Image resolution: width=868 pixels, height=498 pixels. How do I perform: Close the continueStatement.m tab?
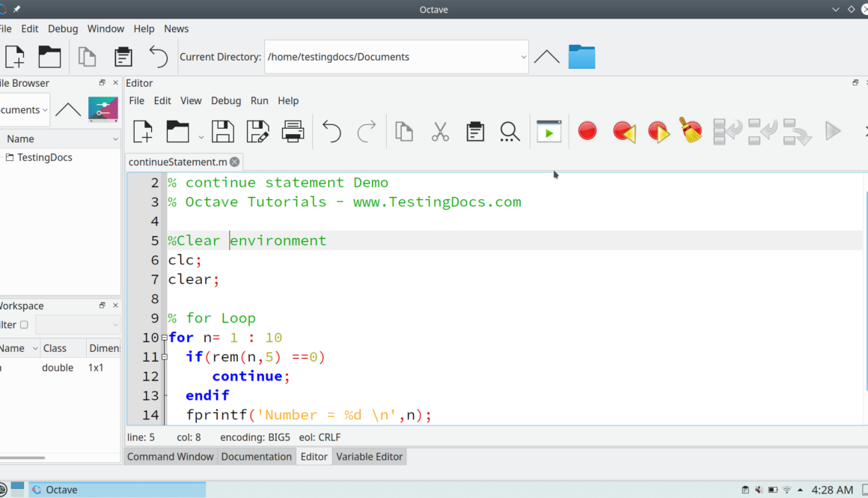[x=235, y=162]
